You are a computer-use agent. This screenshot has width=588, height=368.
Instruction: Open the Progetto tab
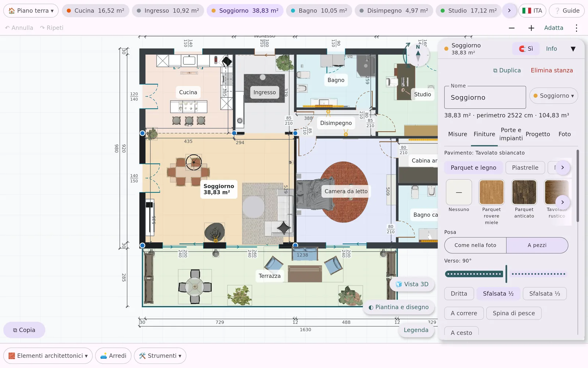pyautogui.click(x=537, y=134)
